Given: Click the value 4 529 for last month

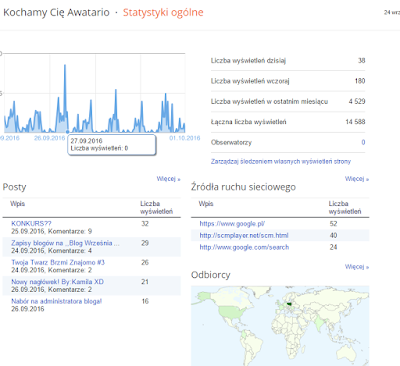Looking at the screenshot, I should [357, 101].
